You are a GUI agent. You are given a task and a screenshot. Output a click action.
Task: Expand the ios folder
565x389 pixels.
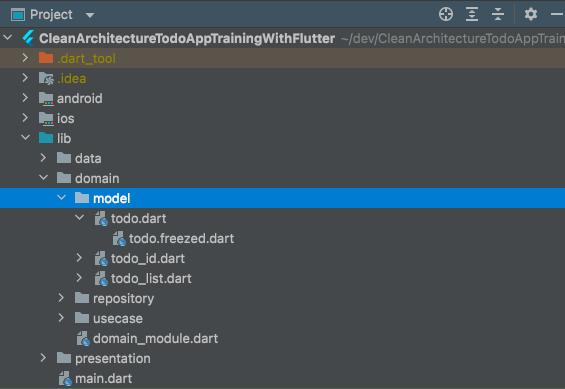coord(25,118)
